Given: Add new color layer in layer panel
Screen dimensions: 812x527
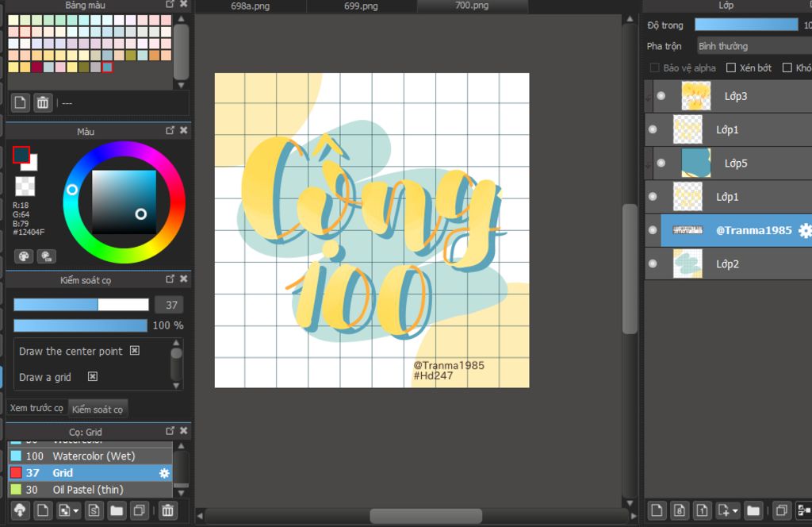Looking at the screenshot, I should (657, 510).
